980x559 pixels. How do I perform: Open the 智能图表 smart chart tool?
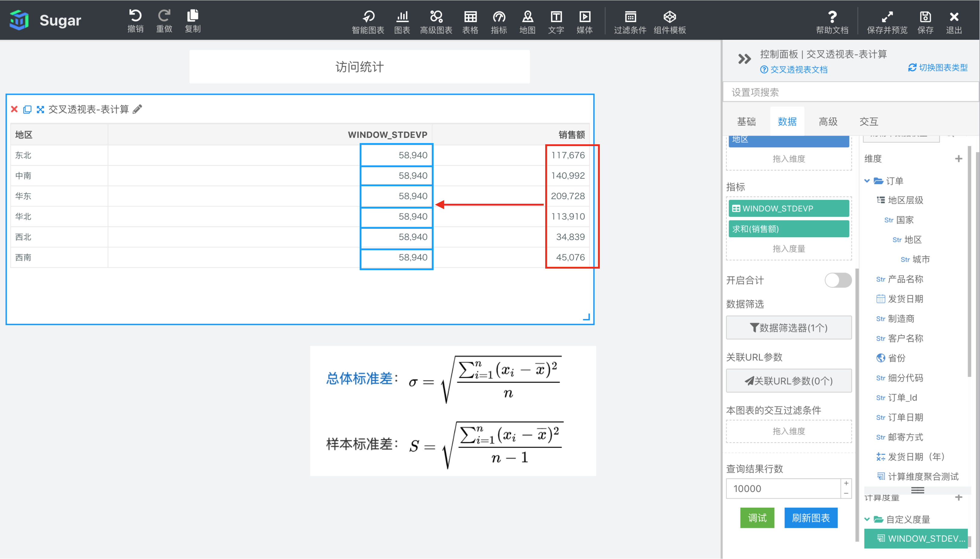[368, 22]
